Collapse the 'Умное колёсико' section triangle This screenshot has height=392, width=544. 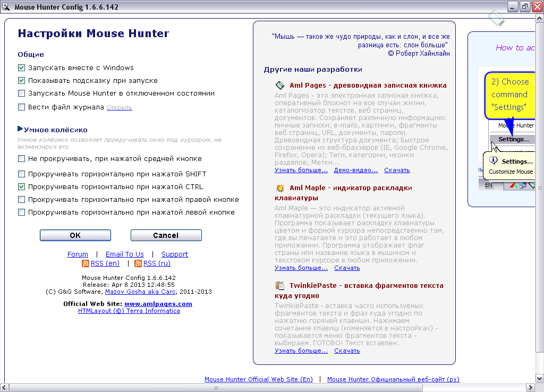[x=20, y=129]
